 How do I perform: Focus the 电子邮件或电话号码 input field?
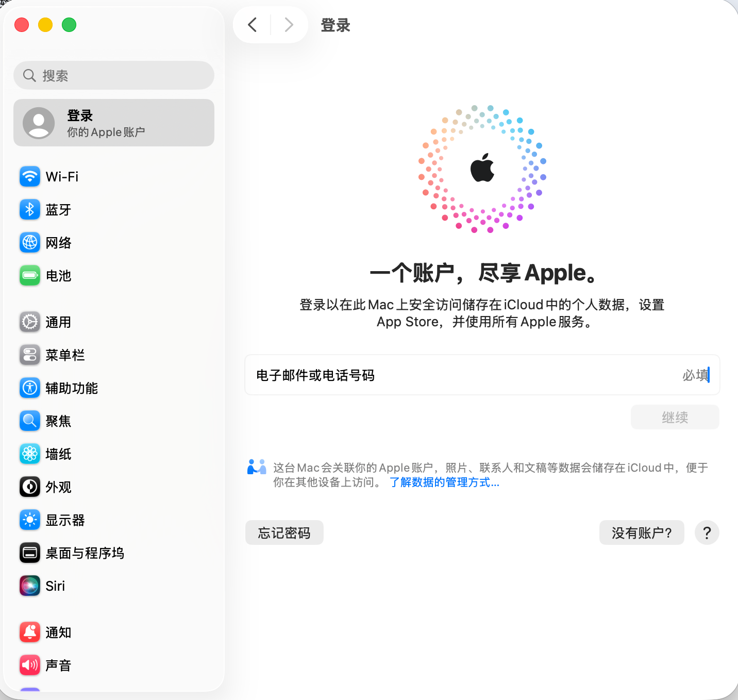coord(482,375)
